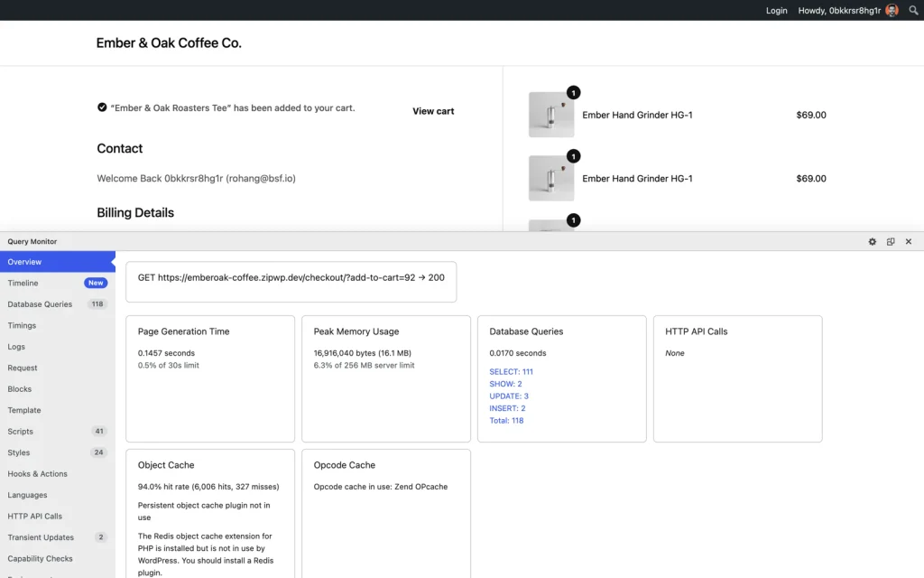Click the GET request URL text
Viewport: 924px width, 578px height.
click(291, 278)
